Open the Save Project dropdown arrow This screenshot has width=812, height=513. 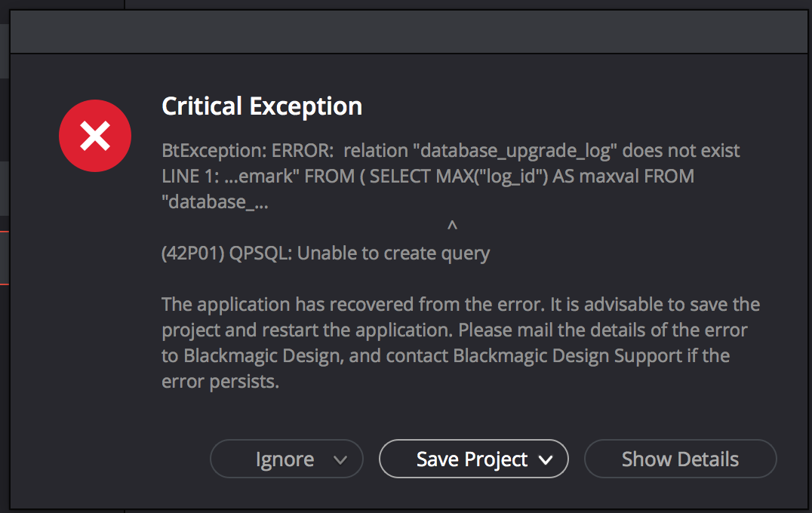coord(546,459)
